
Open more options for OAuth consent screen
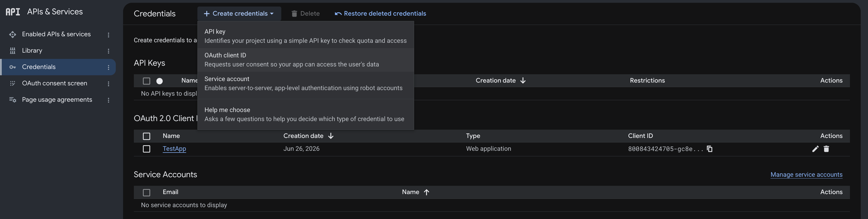click(108, 84)
